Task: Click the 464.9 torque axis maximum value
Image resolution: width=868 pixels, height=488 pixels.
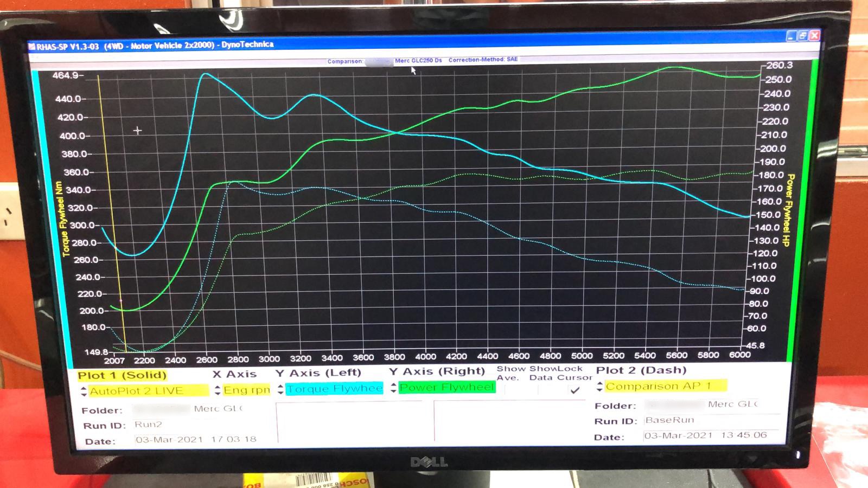Action: pos(65,75)
